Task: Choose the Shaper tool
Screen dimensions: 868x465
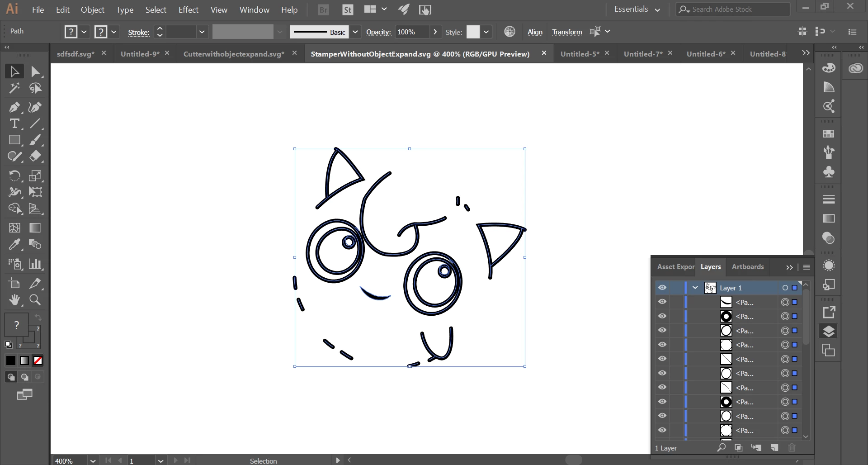Action: click(14, 157)
